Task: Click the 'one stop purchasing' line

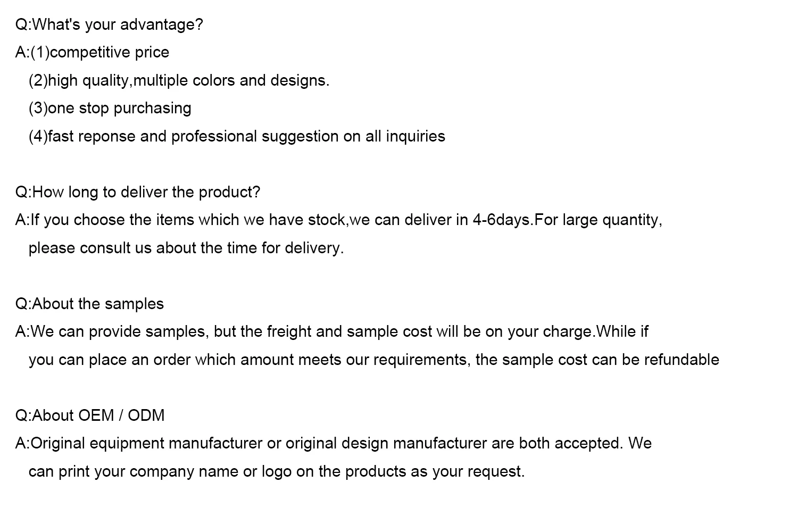Action: click(110, 109)
